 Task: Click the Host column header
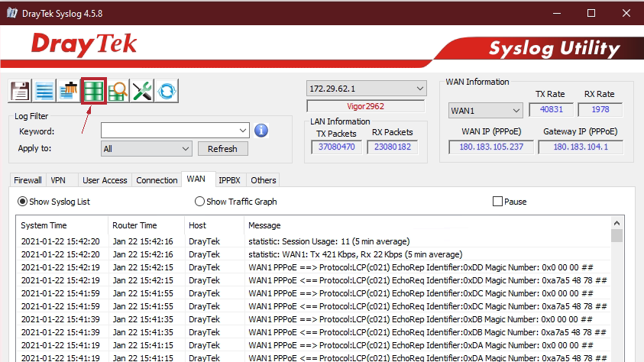(x=214, y=225)
